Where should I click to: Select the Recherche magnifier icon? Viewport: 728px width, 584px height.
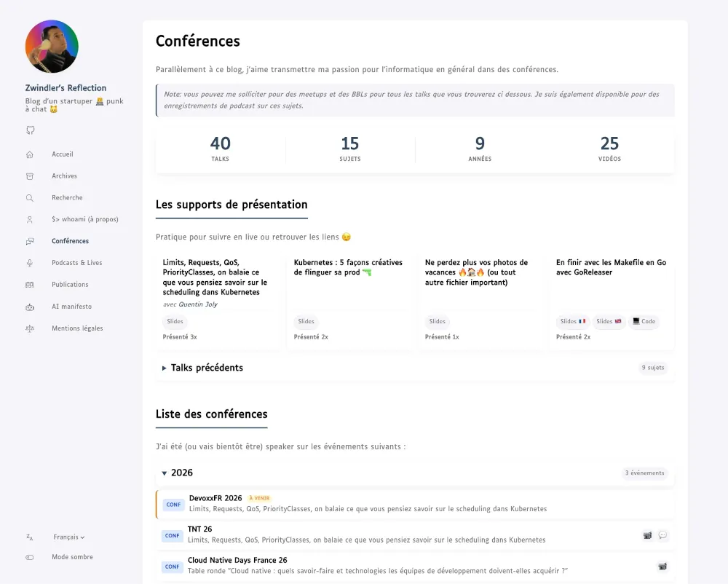coord(30,197)
